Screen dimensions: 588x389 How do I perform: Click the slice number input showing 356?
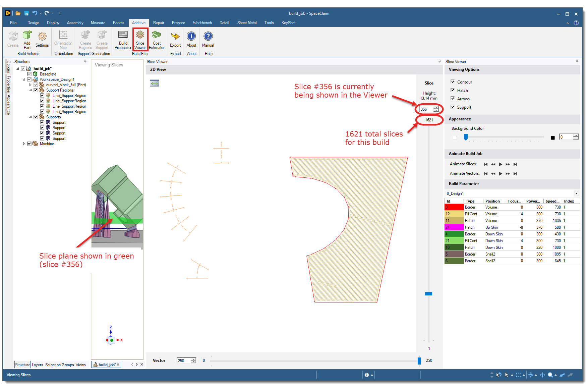tap(426, 109)
